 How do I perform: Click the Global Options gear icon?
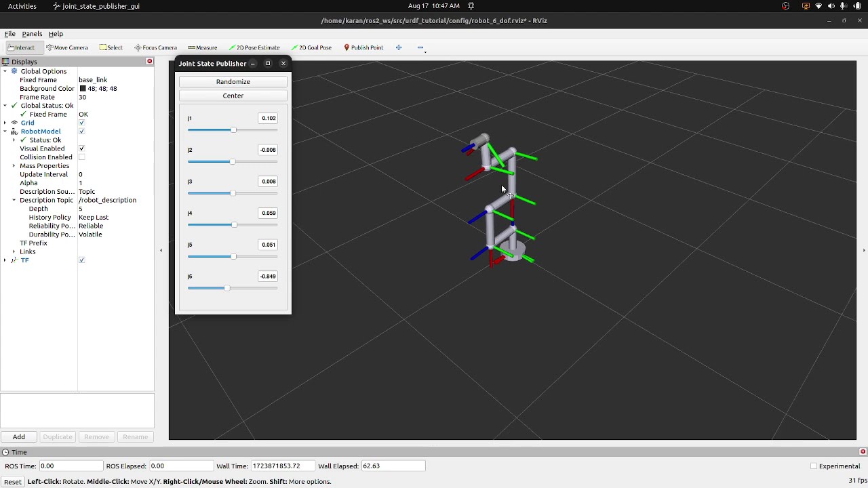(x=14, y=71)
